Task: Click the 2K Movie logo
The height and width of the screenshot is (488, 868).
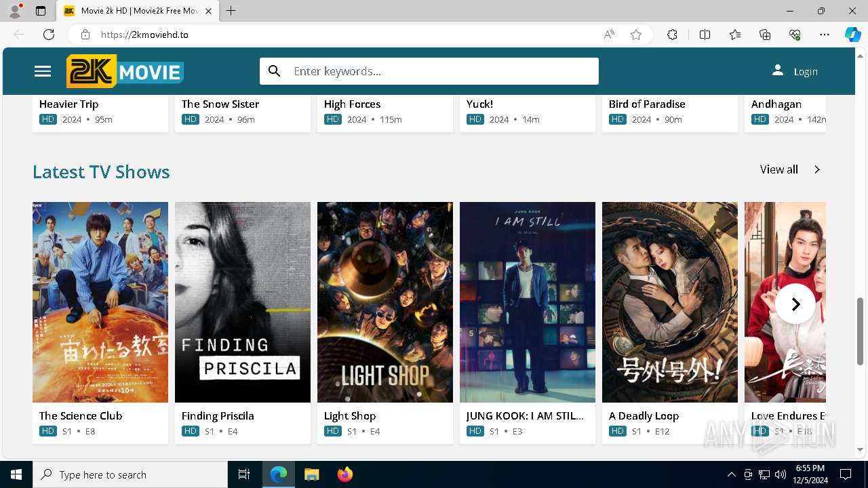Action: tap(125, 71)
